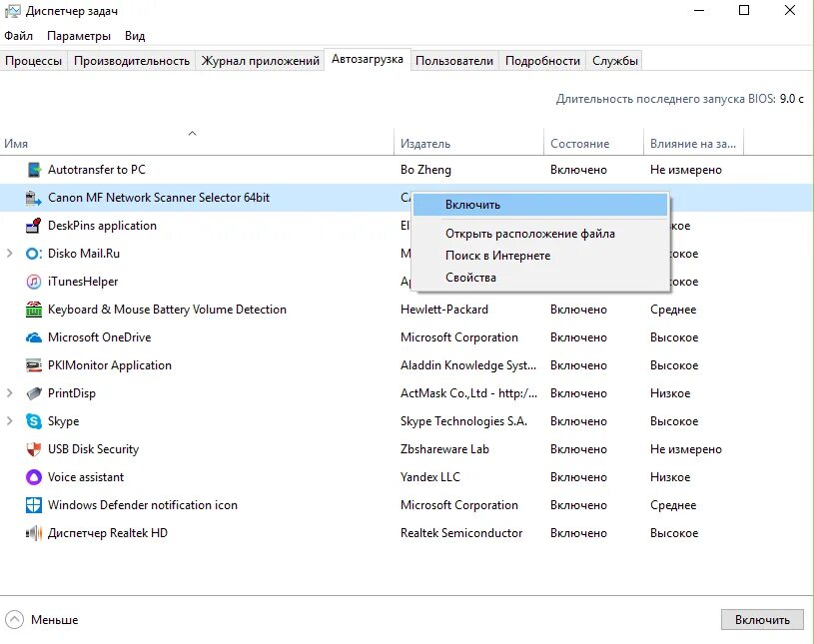This screenshot has width=814, height=644.
Task: Select the Autotransfer to PC row name
Action: tap(97, 170)
